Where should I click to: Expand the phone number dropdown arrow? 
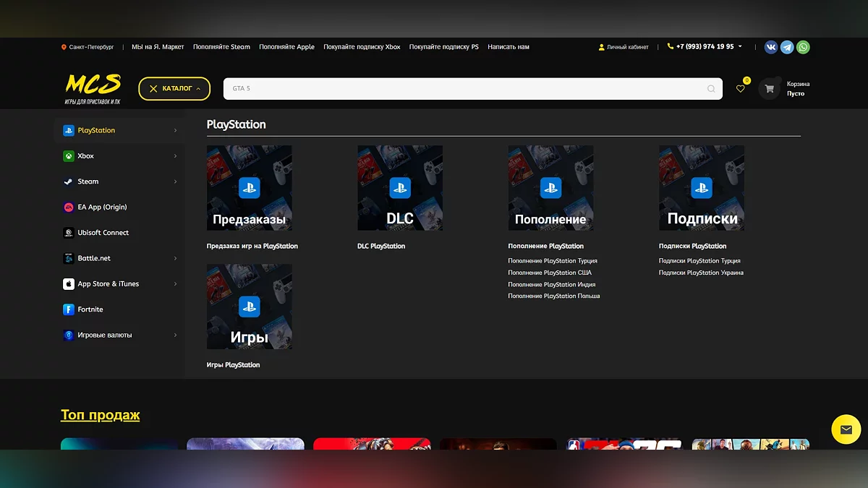click(740, 46)
